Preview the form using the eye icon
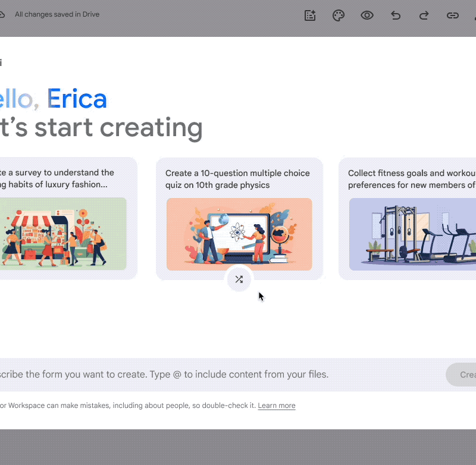476x465 pixels. [x=367, y=15]
